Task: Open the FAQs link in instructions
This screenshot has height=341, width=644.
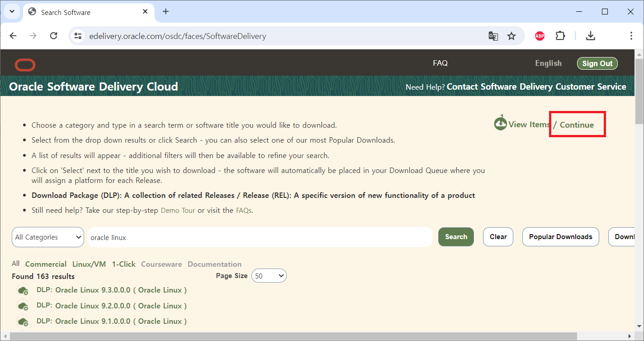Action: coord(243,211)
